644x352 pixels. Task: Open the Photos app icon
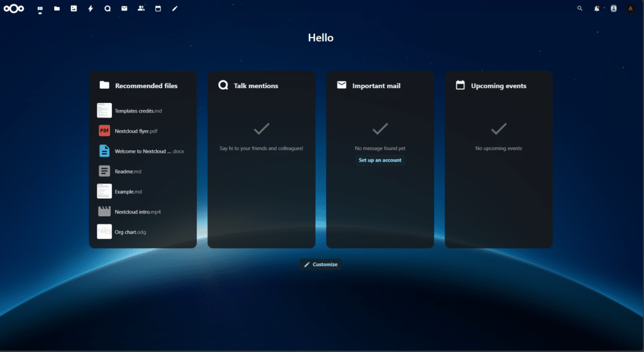pyautogui.click(x=74, y=8)
